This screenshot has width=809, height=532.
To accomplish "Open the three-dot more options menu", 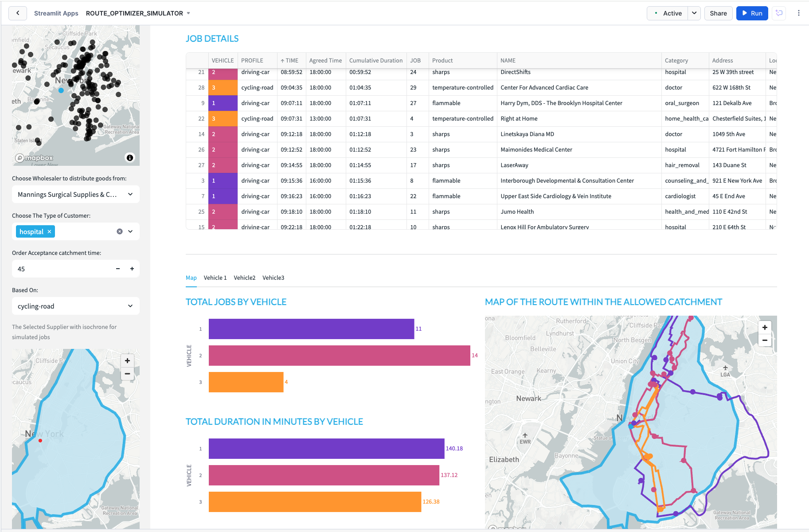I will (798, 13).
